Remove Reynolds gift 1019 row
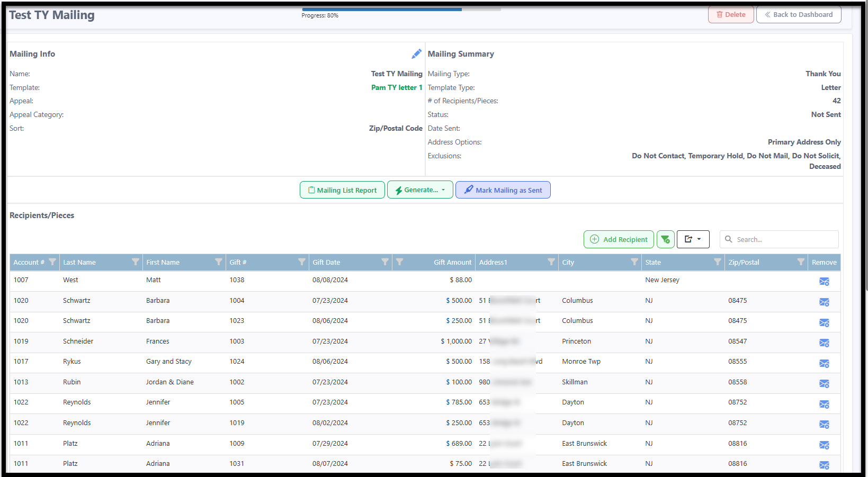 pos(824,425)
